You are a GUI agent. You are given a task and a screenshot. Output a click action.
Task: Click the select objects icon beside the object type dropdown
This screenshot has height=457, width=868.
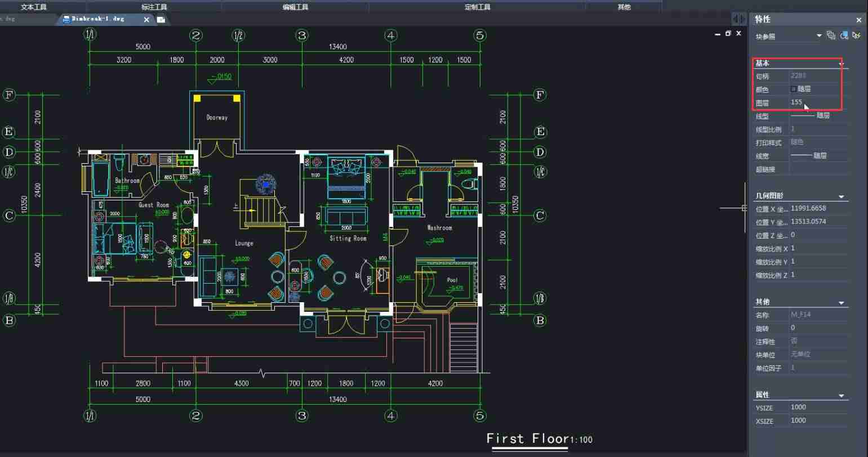[844, 35]
